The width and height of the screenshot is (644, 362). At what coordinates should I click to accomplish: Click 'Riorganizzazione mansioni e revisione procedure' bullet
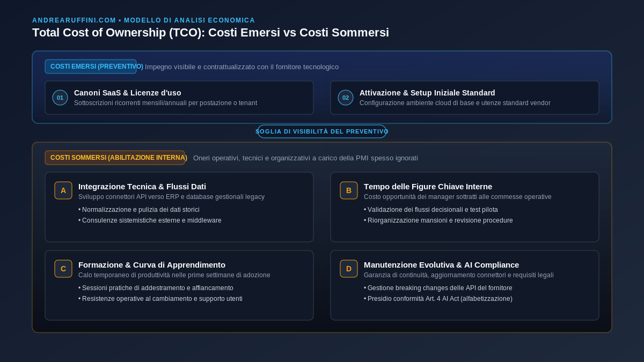tap(438, 220)
